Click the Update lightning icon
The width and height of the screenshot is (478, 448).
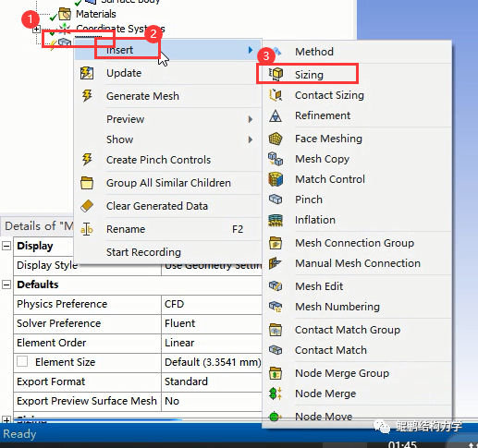[87, 73]
